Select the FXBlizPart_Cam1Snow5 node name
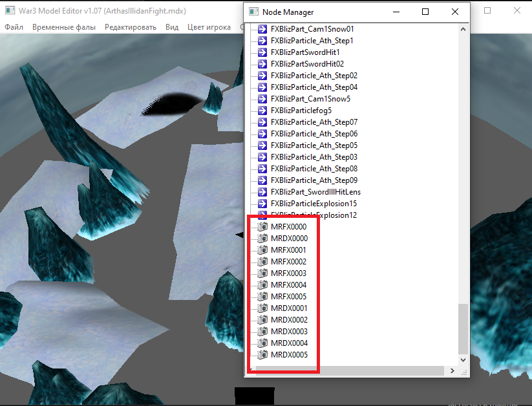 [310, 99]
